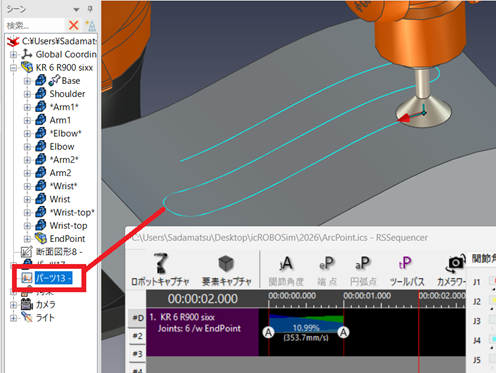Click the ツールパス tP tool
This screenshot has height=373, width=496.
pos(407,271)
